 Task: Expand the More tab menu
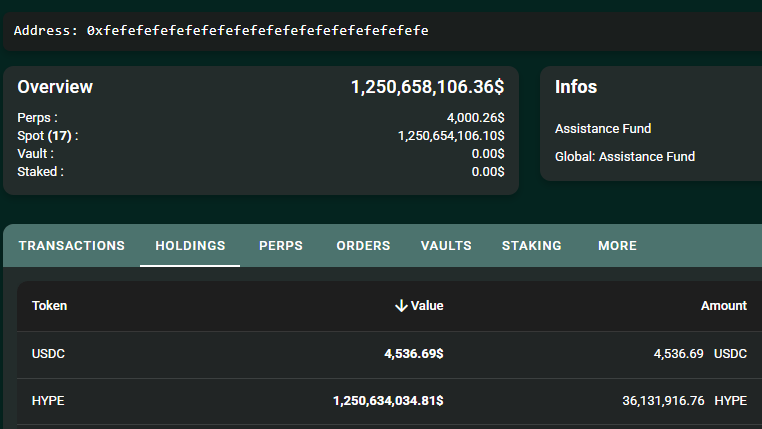coord(617,246)
